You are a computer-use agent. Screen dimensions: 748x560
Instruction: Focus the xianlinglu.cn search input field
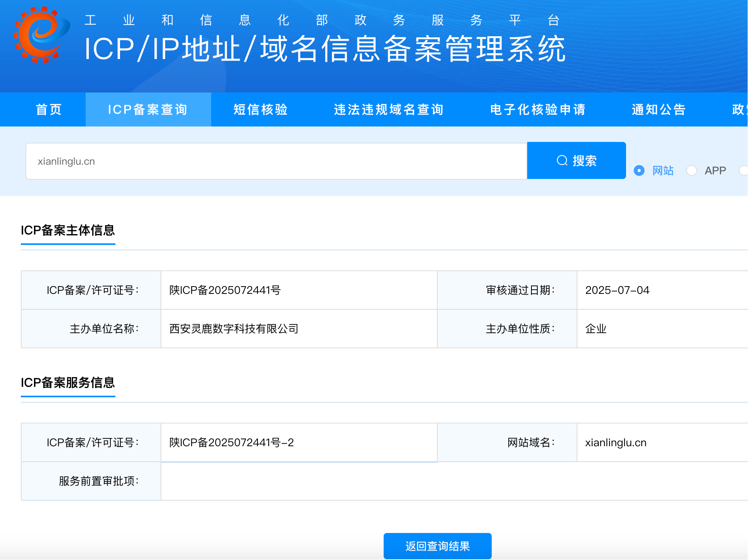pos(276,161)
